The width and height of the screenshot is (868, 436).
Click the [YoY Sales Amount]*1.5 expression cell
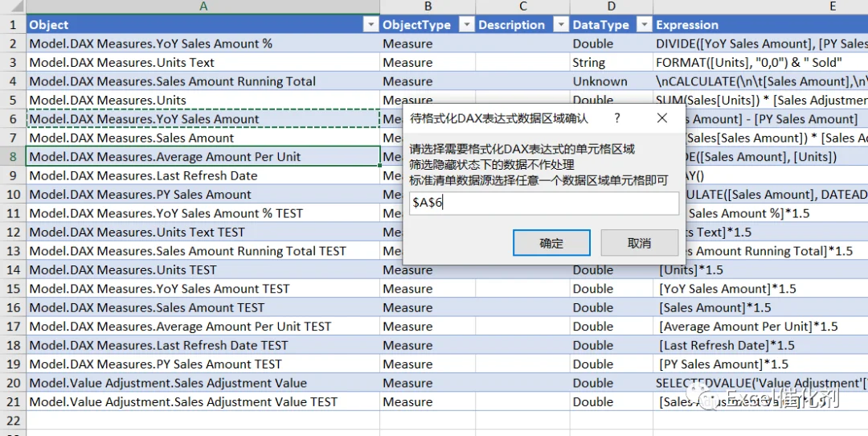click(x=760, y=289)
